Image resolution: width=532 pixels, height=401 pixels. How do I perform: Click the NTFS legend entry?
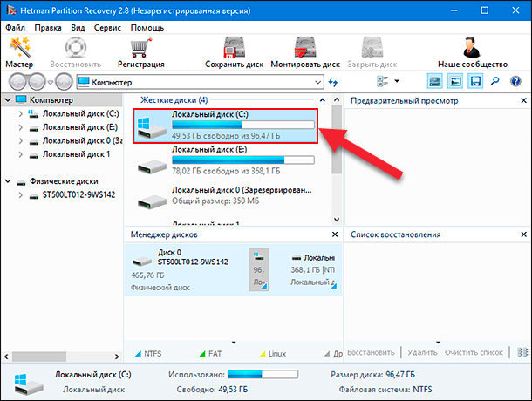click(x=148, y=354)
